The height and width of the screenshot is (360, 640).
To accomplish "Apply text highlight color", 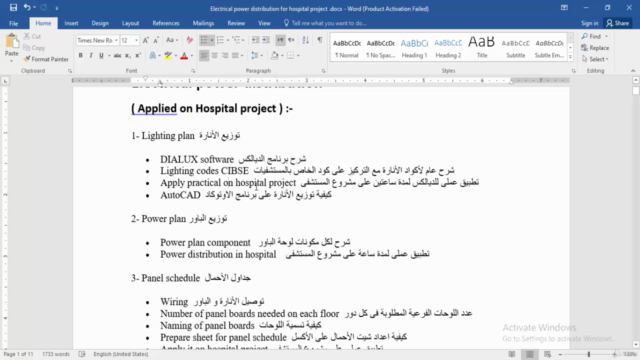I will 168,56.
